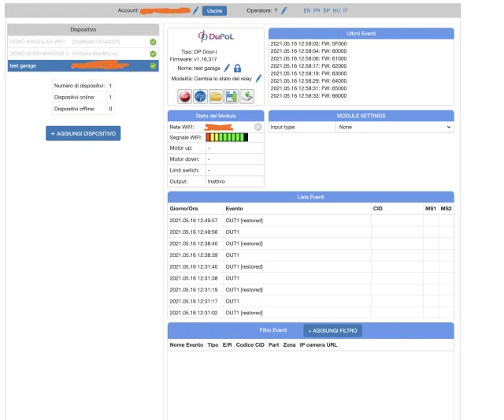Select event entry FW: 5F000
This screenshot has width=504, height=420.
coord(309,43)
